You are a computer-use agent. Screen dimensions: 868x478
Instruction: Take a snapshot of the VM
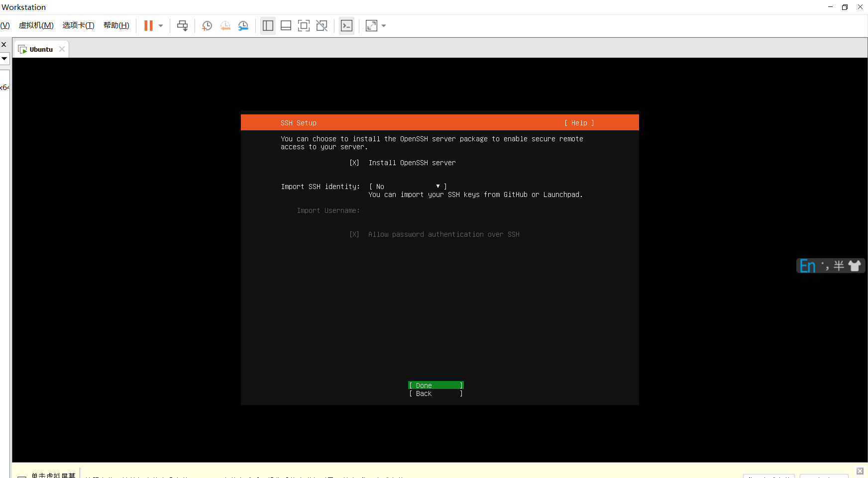pos(207,25)
